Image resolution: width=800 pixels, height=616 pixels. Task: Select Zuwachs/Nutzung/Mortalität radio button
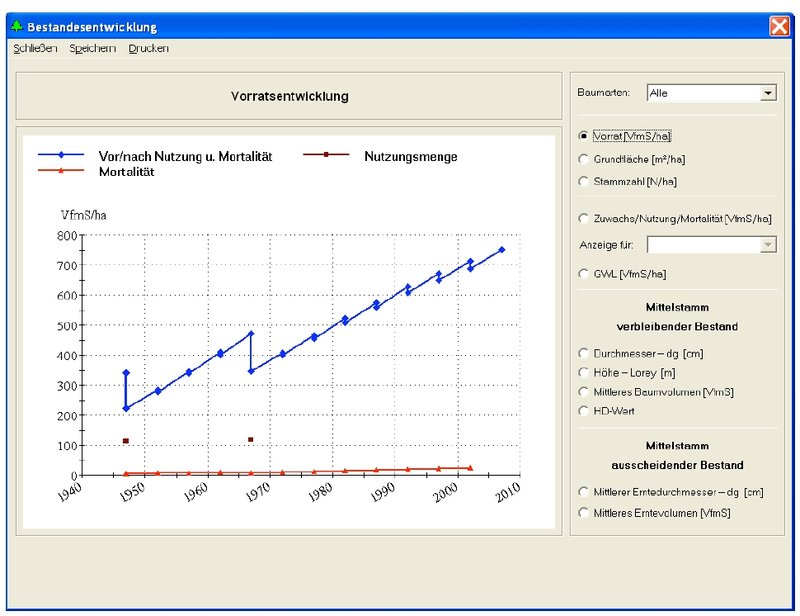point(584,218)
